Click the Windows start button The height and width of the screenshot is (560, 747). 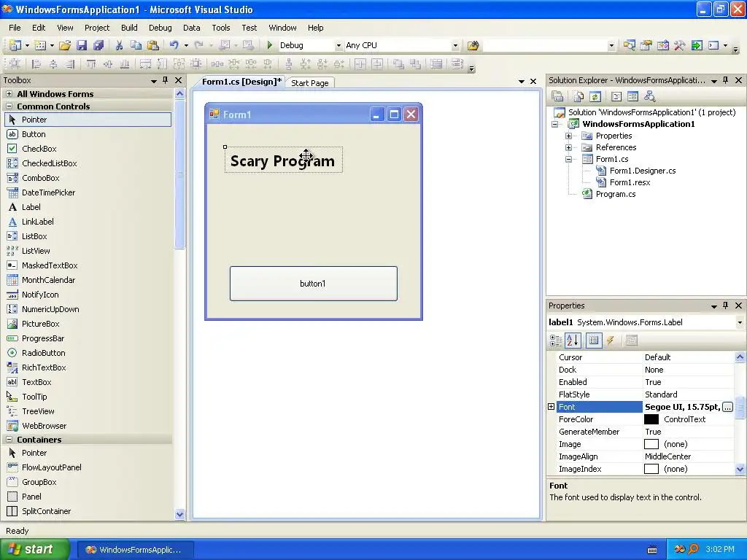pos(35,549)
